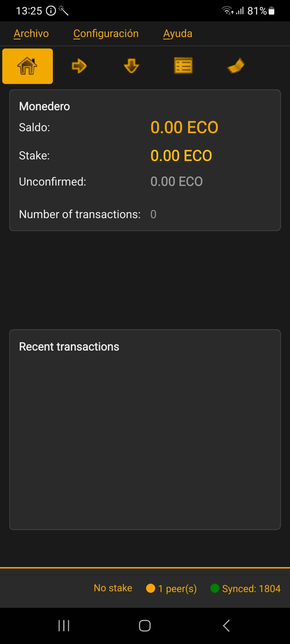290x644 pixels.
Task: Click the green sync status dot
Action: click(215, 588)
